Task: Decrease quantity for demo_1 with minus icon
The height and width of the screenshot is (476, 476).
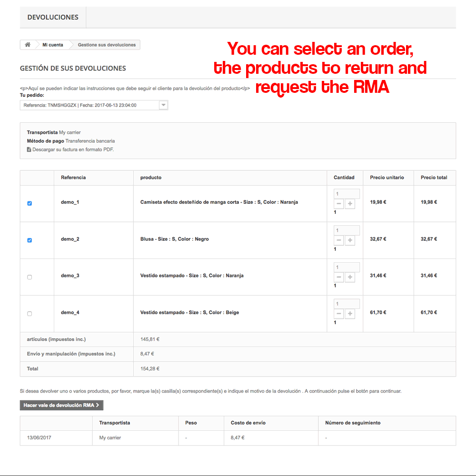Action: pyautogui.click(x=339, y=204)
